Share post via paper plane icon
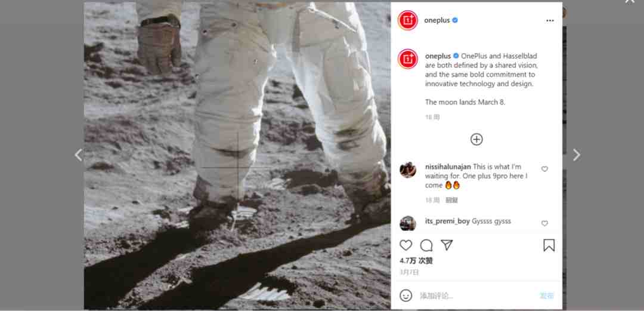The height and width of the screenshot is (311, 644). pyautogui.click(x=447, y=245)
